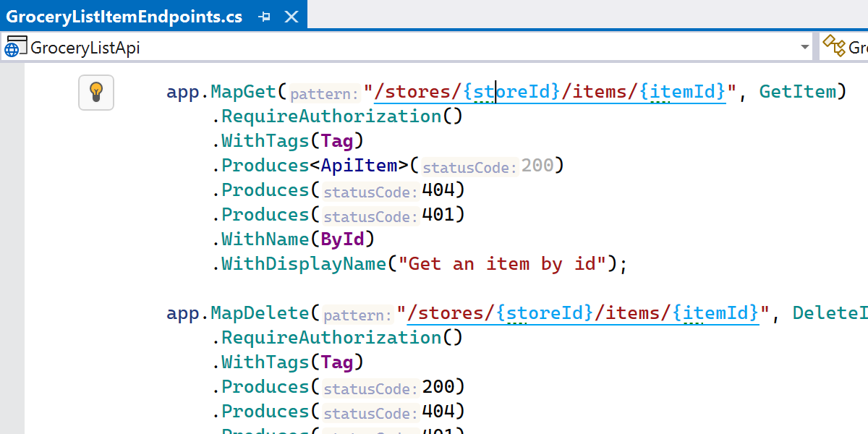This screenshot has width=868, height=434.
Task: Click the class icon in the second navigation dropdown
Action: click(x=834, y=48)
